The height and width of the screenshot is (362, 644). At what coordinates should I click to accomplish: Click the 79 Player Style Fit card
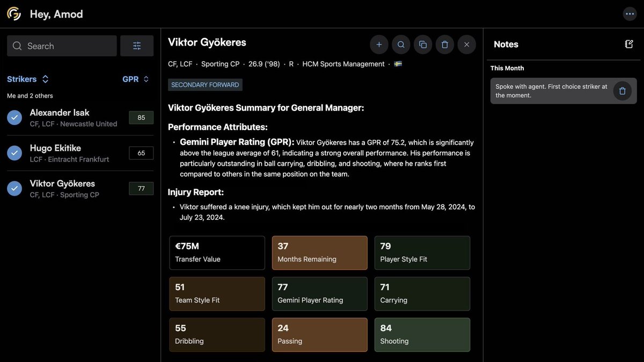pos(422,253)
